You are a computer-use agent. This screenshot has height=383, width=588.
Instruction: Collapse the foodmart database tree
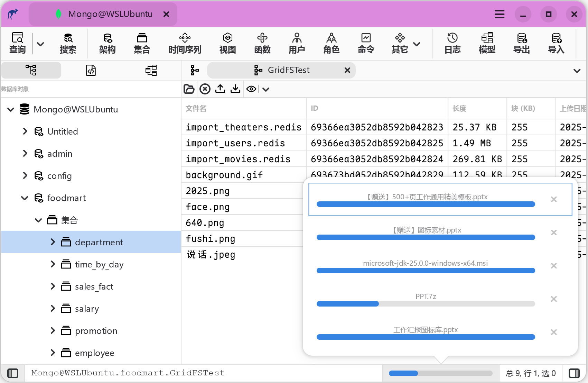[24, 198]
